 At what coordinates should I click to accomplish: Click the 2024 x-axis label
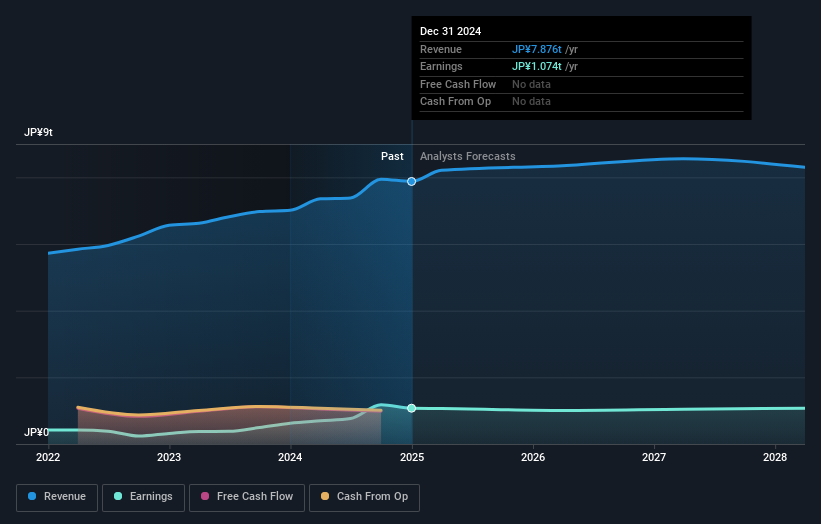[x=290, y=457]
